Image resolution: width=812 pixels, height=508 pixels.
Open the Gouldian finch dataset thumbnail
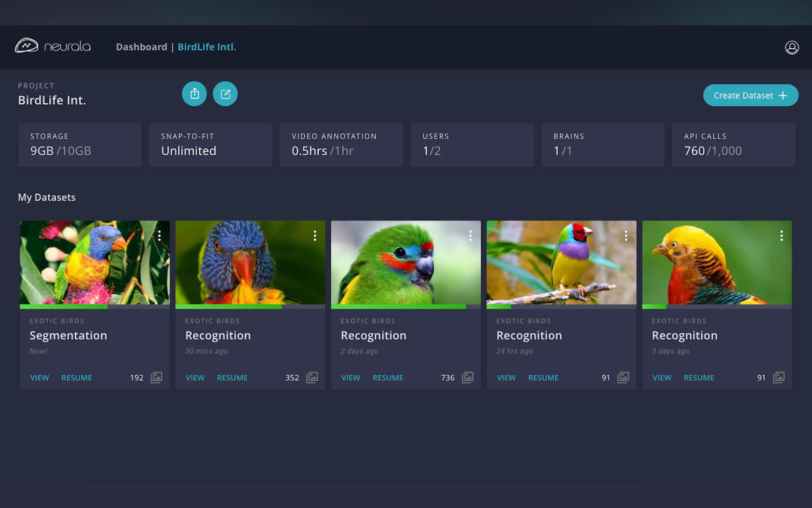[561, 262]
